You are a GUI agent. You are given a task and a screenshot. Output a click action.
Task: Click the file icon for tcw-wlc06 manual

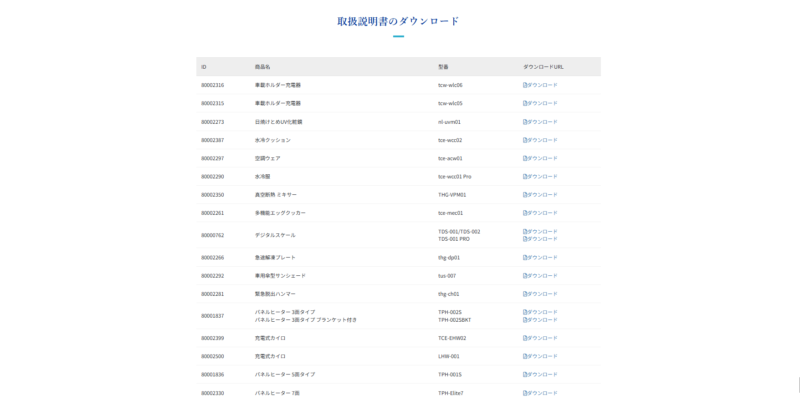[x=525, y=85]
